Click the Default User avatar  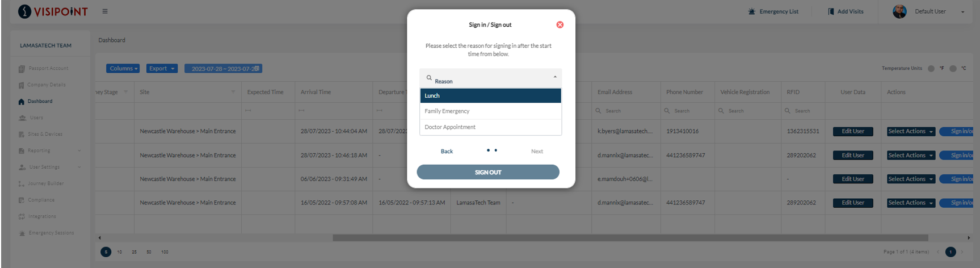(899, 11)
